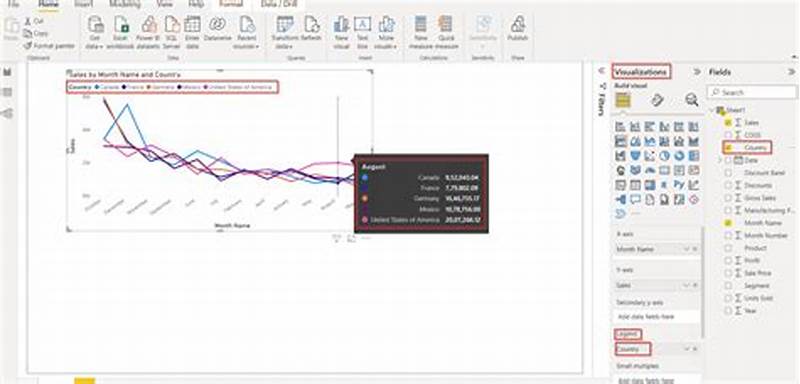800x384 pixels.
Task: Copy the selection in Clipboard group
Action: coord(36,33)
